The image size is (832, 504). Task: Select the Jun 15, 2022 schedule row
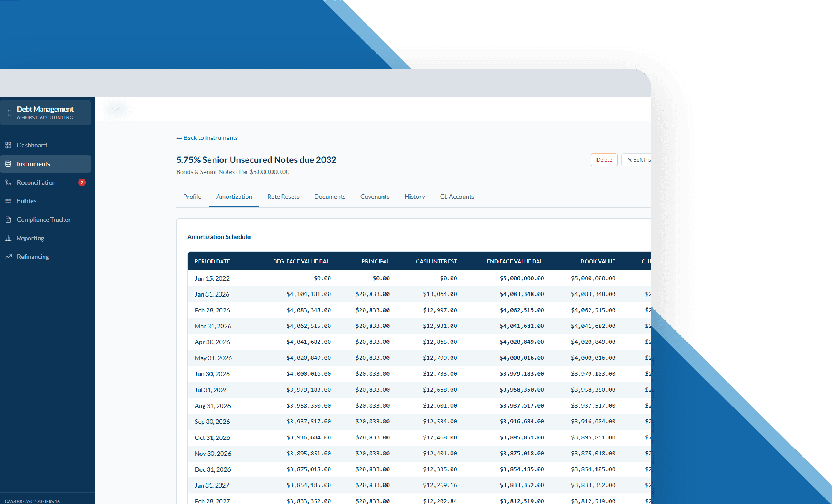click(419, 278)
